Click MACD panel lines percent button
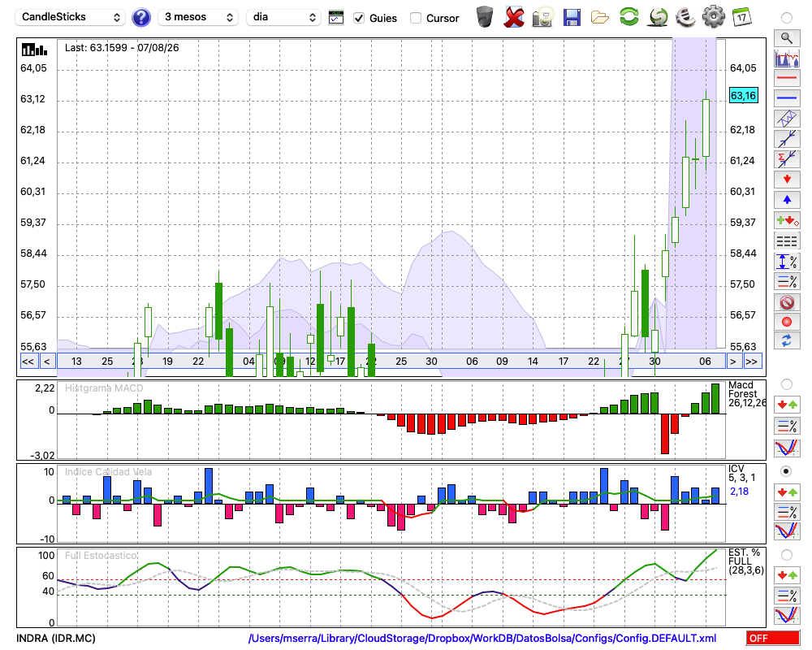Viewport: 812px width, 650px height. coord(787,426)
